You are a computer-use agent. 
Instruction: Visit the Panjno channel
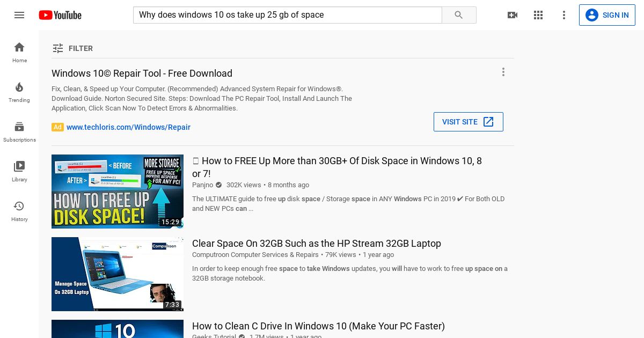(202, 185)
